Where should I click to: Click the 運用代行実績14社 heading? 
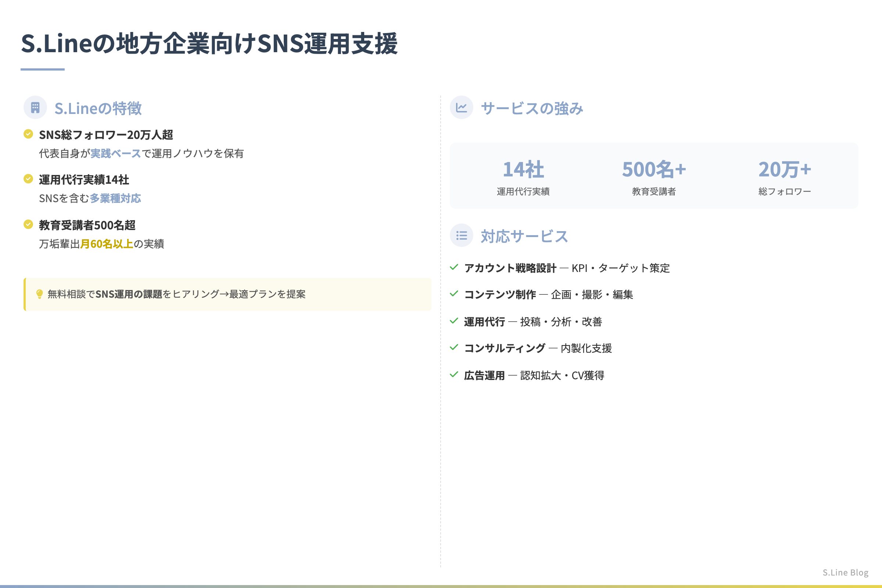pos(84,180)
